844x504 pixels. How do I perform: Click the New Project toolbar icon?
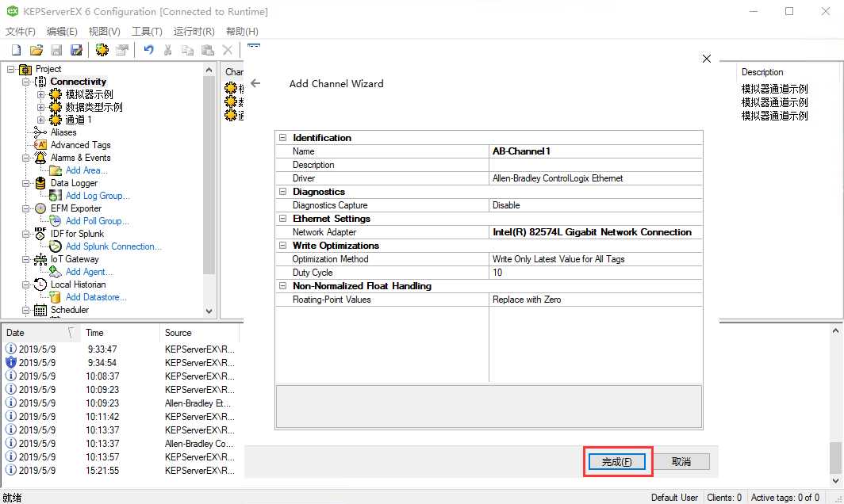(x=16, y=50)
